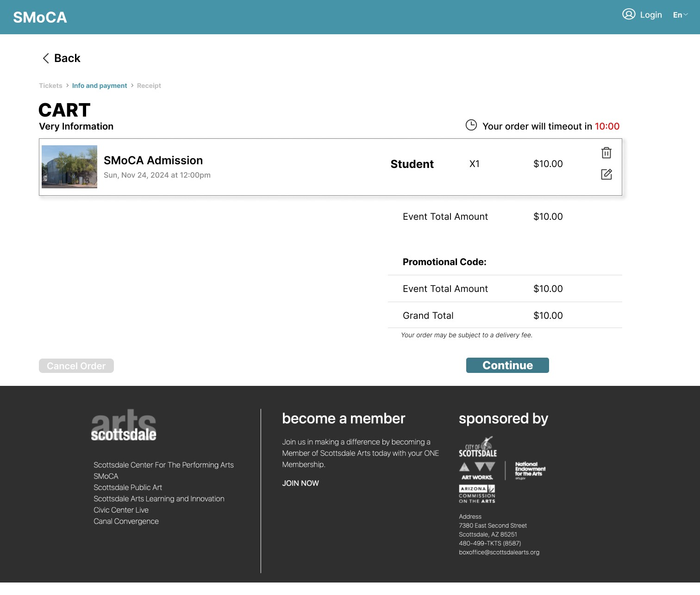Screen dimensions: 700x595
Task: Click the user account icon
Action: pyautogui.click(x=628, y=14)
